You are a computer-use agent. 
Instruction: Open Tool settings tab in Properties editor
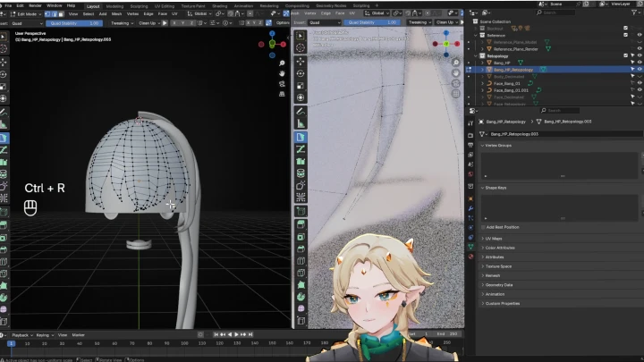[470, 123]
